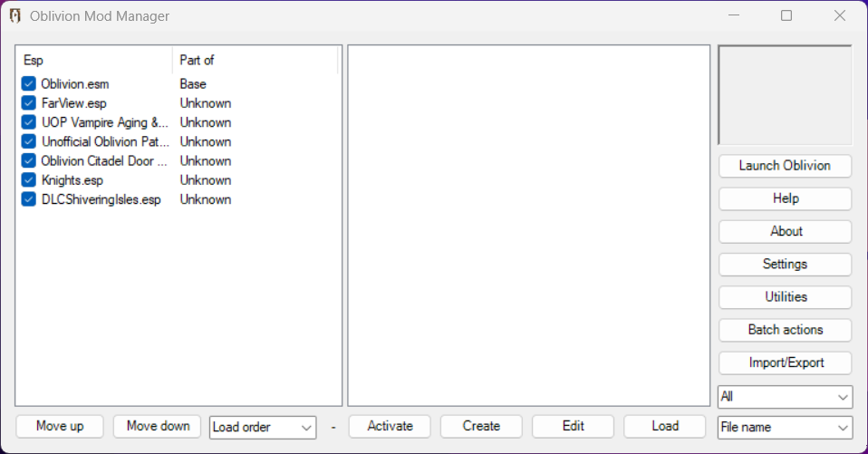Select the Oblivion Citadel Door entry name
The height and width of the screenshot is (454, 868).
tap(103, 161)
